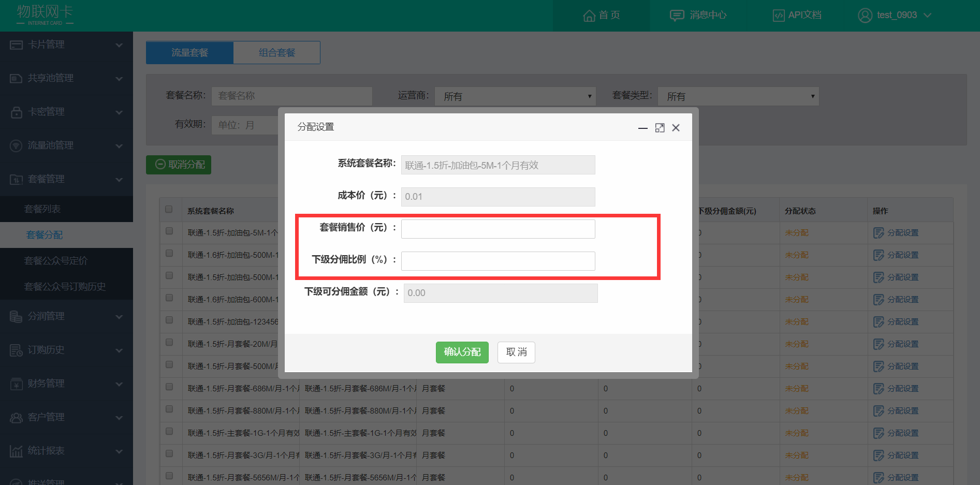This screenshot has width=980, height=485.
Task: Click 套餐销售价 input field
Action: [498, 229]
